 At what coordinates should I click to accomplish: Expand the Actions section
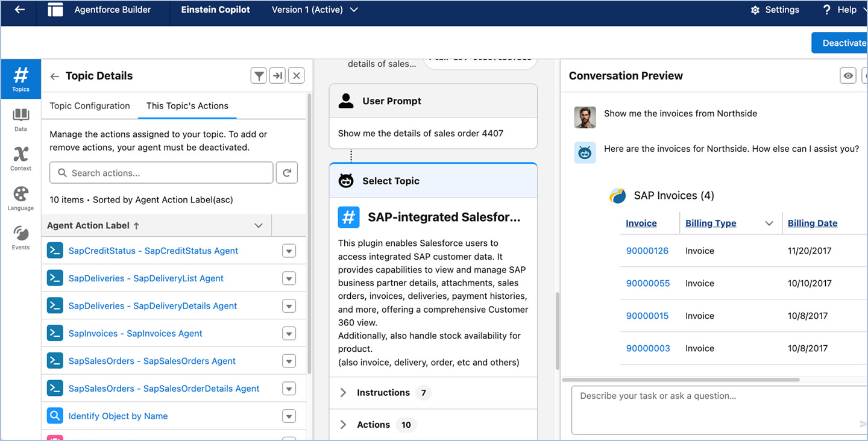click(343, 425)
